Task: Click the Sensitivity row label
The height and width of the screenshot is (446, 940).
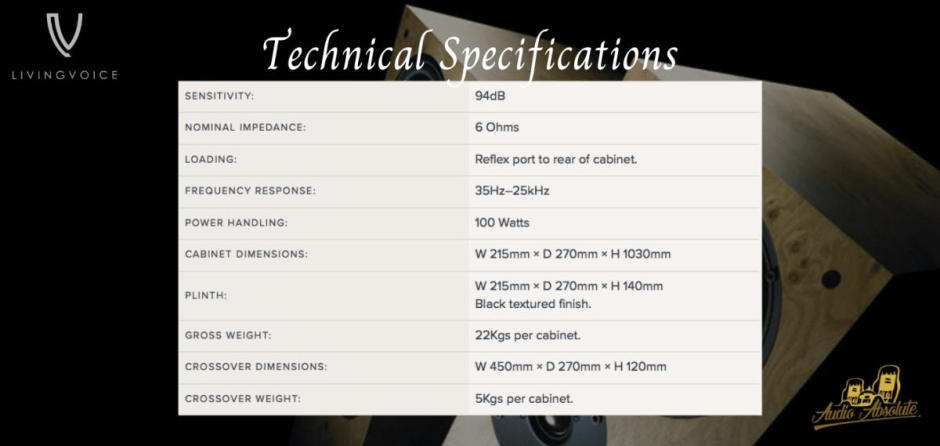Action: pos(220,96)
